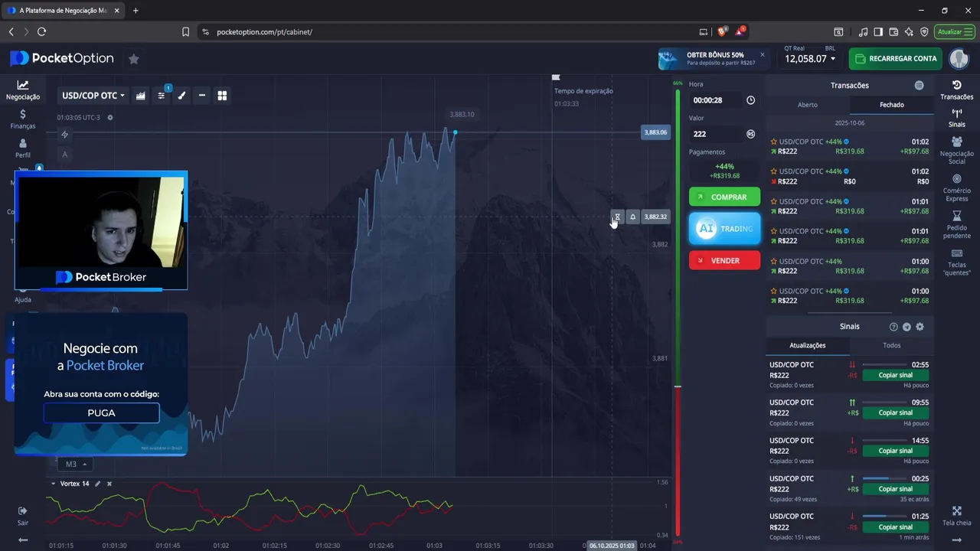Click the currency switch icon beside Valor

click(x=750, y=134)
